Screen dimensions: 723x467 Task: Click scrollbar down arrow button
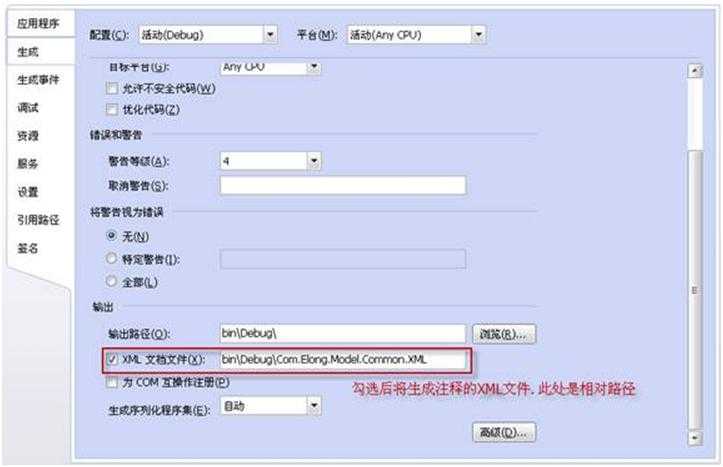pyautogui.click(x=694, y=437)
